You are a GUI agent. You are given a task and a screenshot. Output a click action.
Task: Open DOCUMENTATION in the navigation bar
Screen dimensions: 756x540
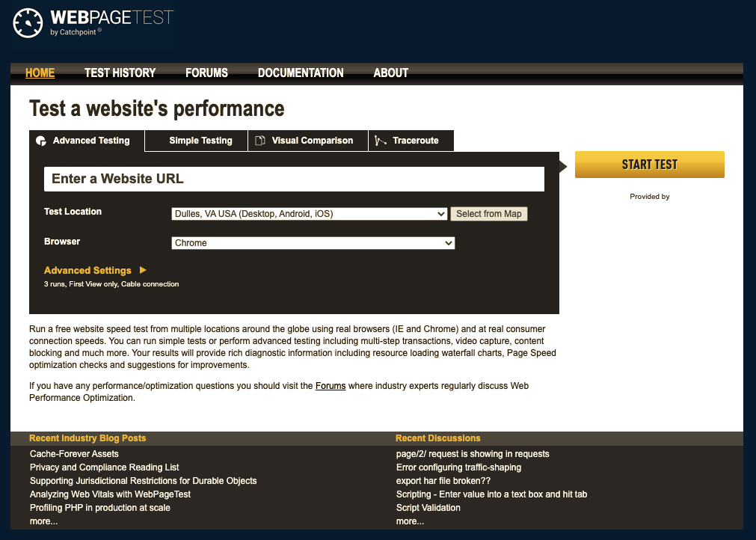[x=301, y=73]
